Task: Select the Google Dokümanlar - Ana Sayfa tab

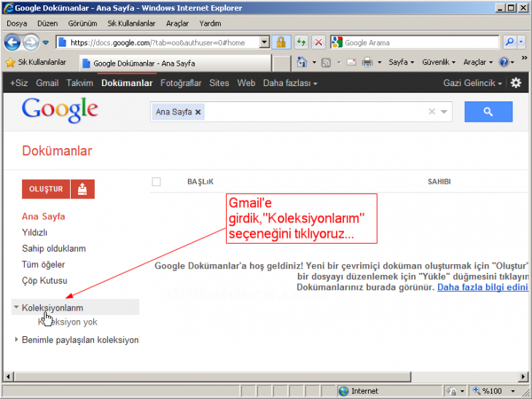Action: tap(176, 63)
